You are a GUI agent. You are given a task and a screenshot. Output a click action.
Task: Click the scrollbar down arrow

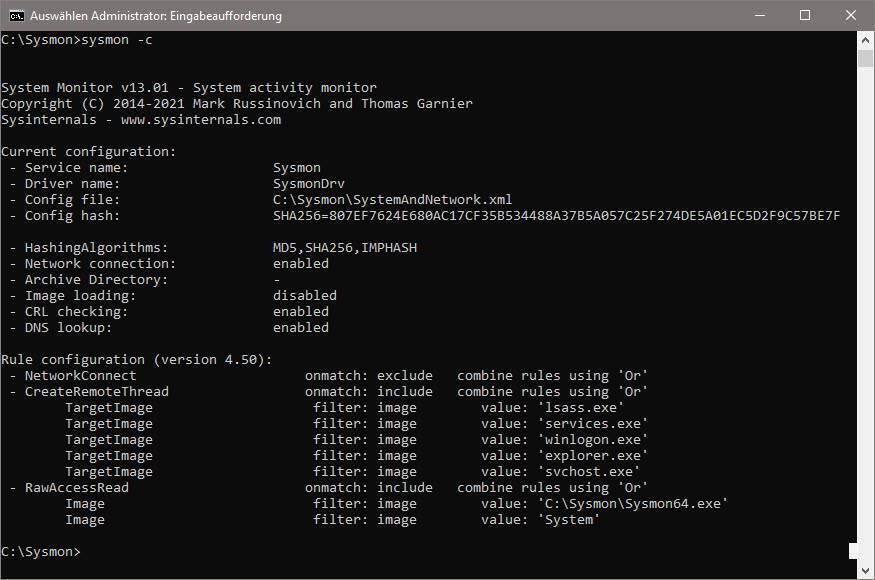tap(866, 571)
